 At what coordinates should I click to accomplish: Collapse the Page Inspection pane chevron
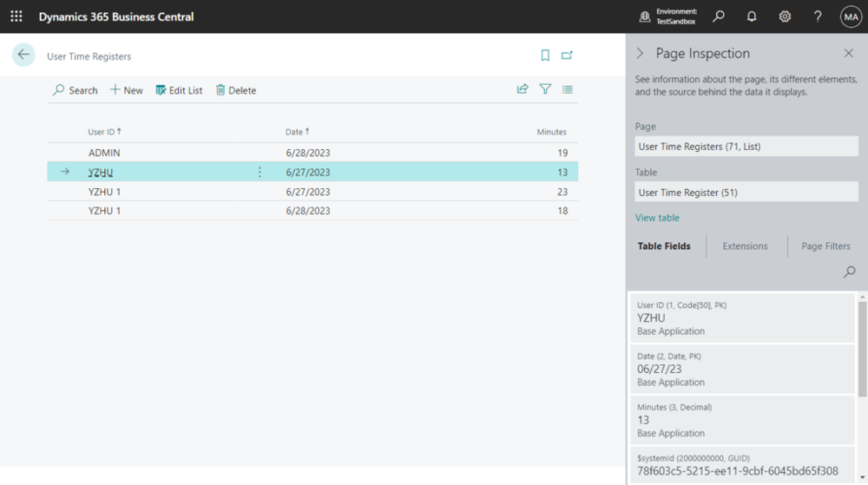[x=641, y=54]
